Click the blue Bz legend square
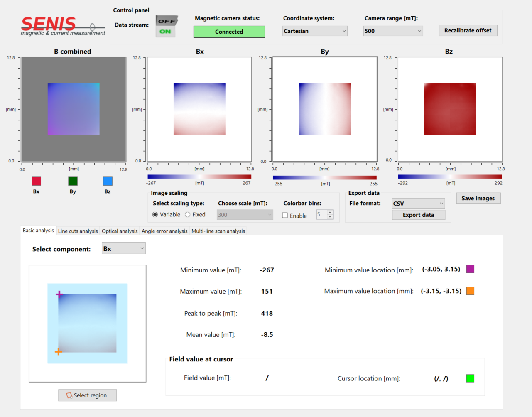Image resolution: width=532 pixels, height=417 pixels. click(108, 181)
